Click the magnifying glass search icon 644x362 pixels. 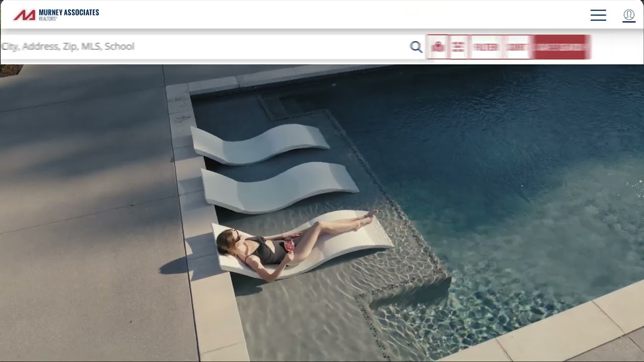tap(416, 47)
